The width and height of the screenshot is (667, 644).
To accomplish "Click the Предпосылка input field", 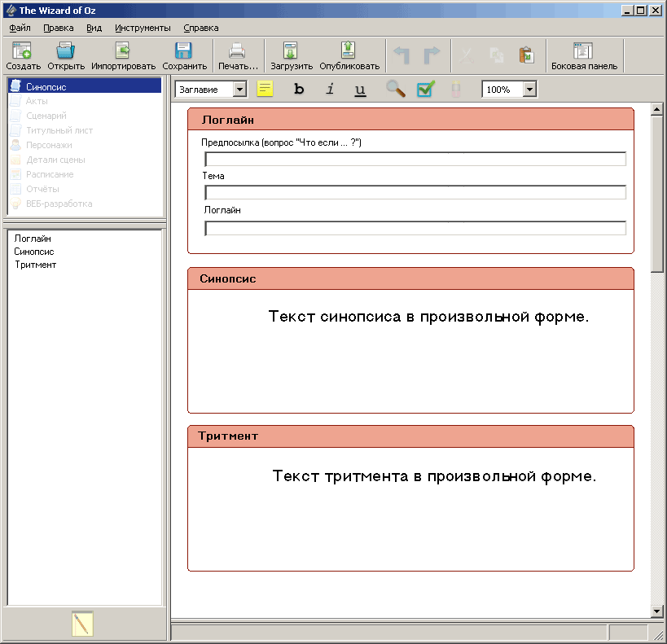I will pyautogui.click(x=415, y=159).
